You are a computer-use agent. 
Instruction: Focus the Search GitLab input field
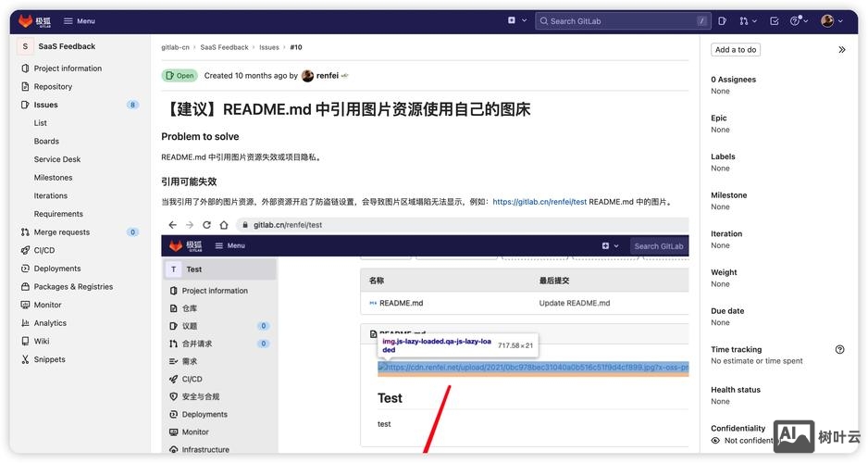pyautogui.click(x=624, y=21)
